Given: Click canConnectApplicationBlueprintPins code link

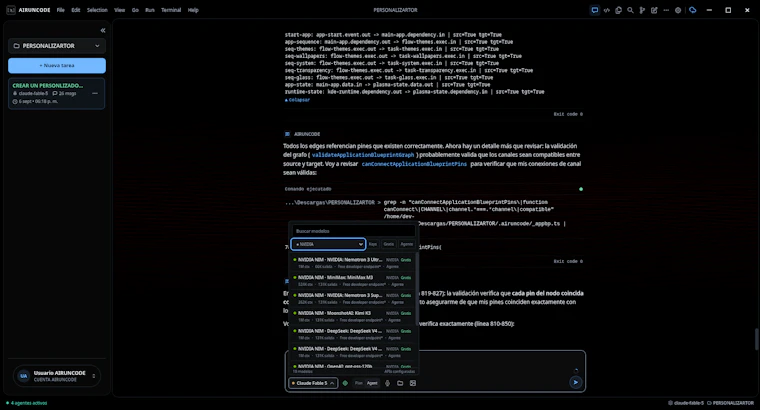Looking at the screenshot, I should (x=414, y=164).
